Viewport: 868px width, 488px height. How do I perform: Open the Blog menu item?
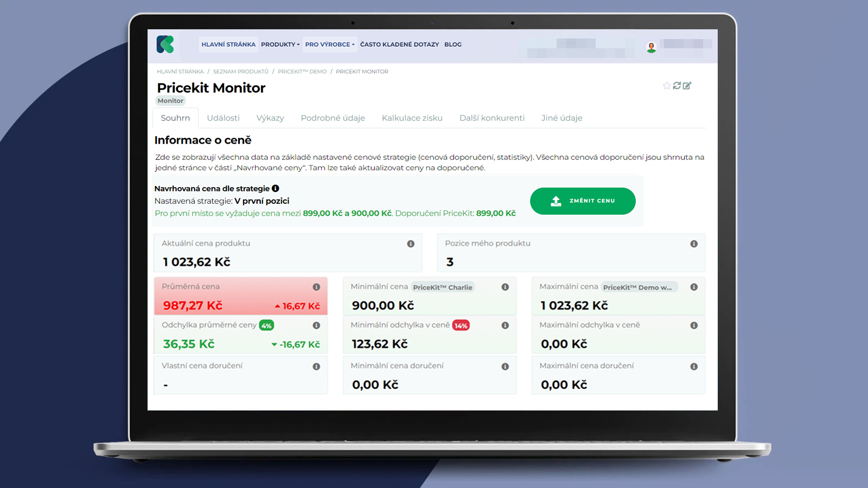point(453,44)
